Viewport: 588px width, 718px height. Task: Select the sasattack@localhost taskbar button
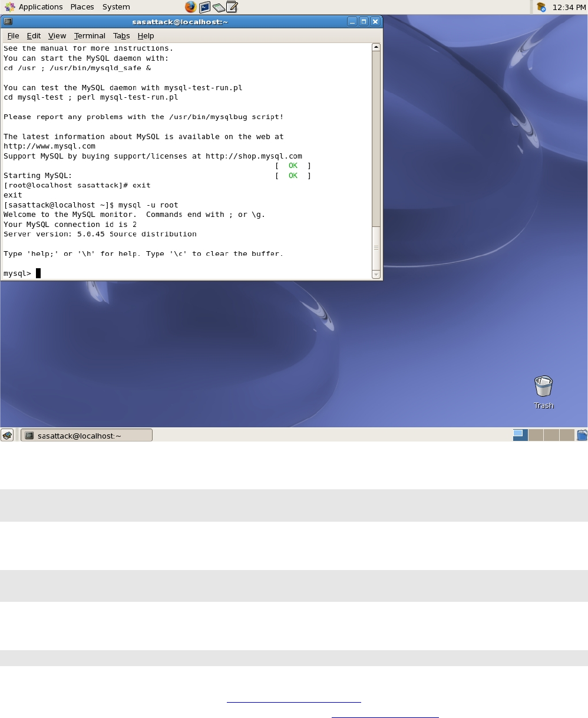[x=87, y=435]
